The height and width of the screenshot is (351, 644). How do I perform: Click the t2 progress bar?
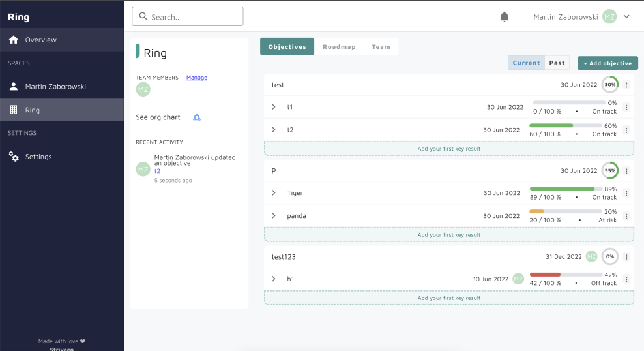coord(574,125)
